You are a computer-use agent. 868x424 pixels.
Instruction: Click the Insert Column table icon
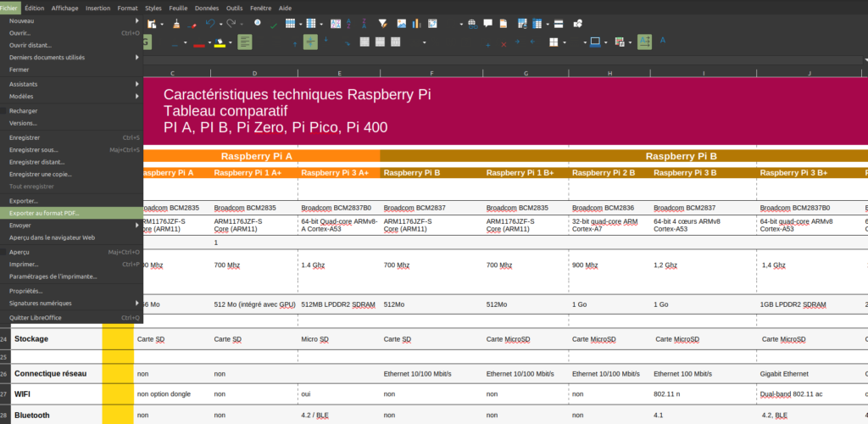(310, 24)
